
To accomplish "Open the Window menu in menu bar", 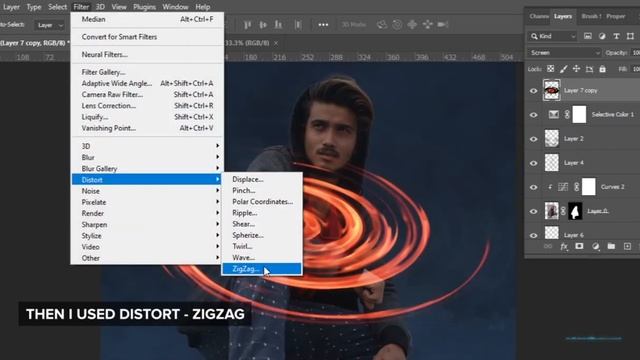I will pos(175,7).
